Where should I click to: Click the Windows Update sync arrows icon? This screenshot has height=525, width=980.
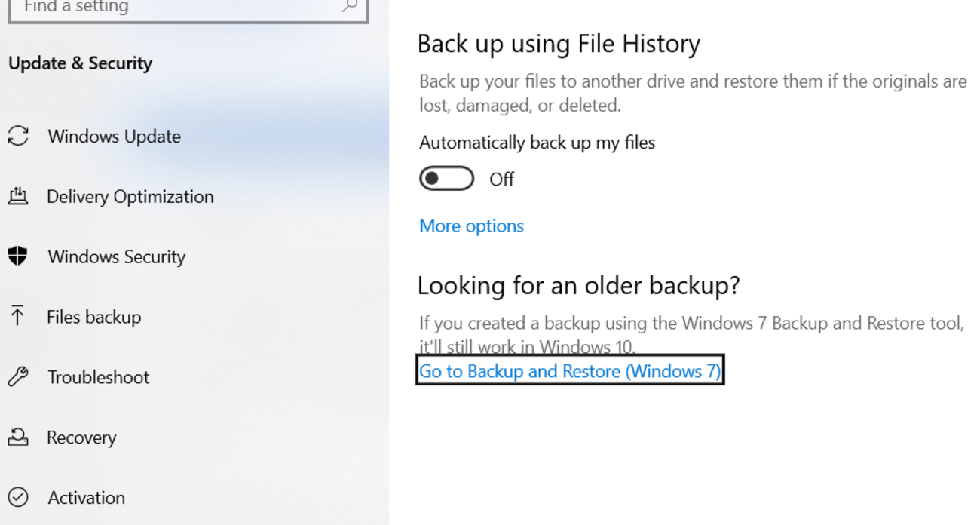pos(18,136)
